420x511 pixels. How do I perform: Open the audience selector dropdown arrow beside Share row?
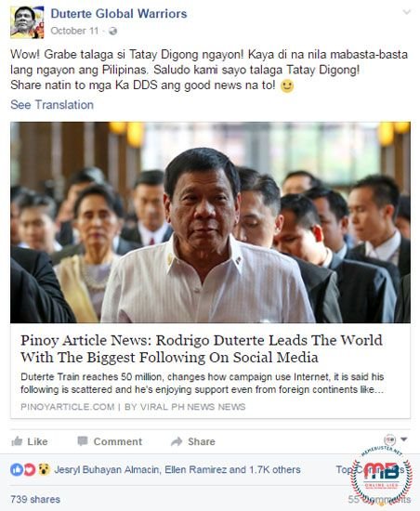point(403,439)
